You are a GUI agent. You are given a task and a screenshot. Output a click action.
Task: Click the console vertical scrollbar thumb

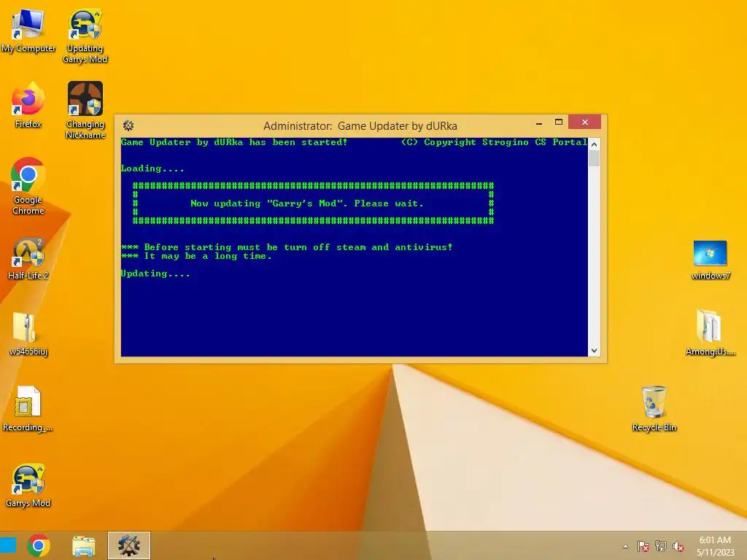pos(594,158)
